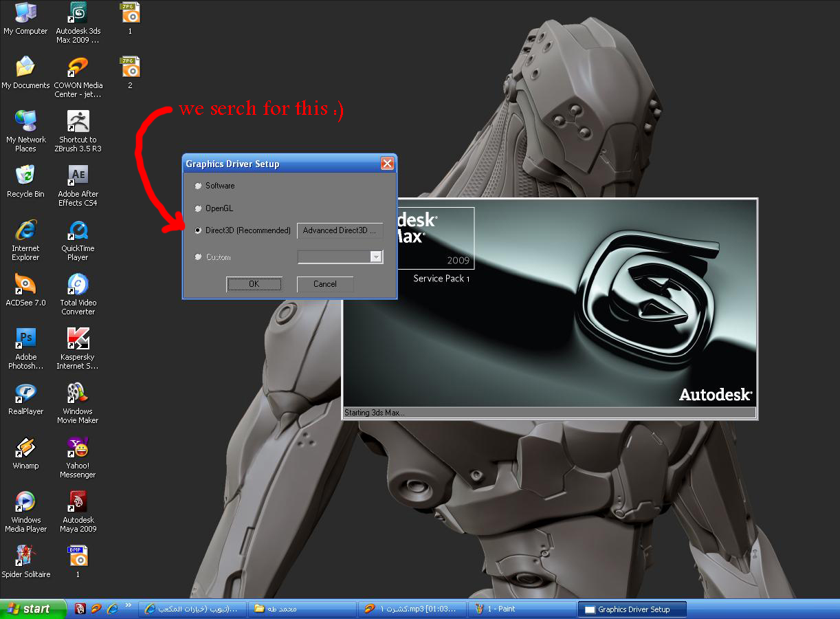The height and width of the screenshot is (619, 840).
Task: Open Adobe Photoshop desktop shortcut
Action: pos(25,348)
